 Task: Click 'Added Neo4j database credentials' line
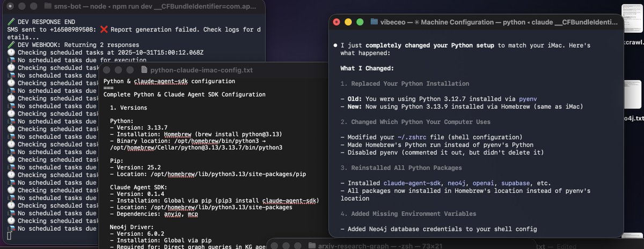[438, 229]
